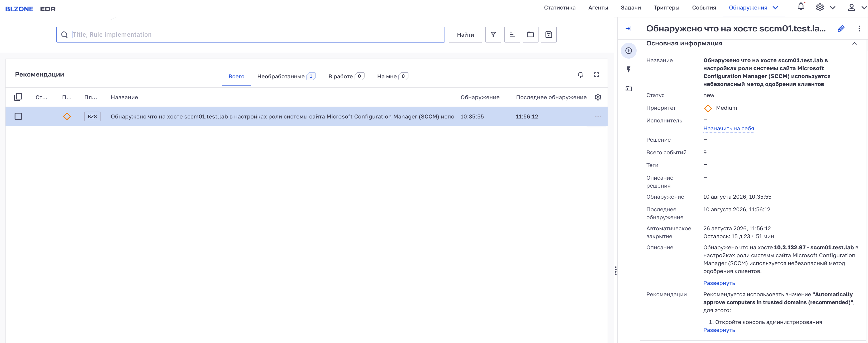The height and width of the screenshot is (343, 868).
Task: Open the Обнаружения menu item
Action: (748, 8)
